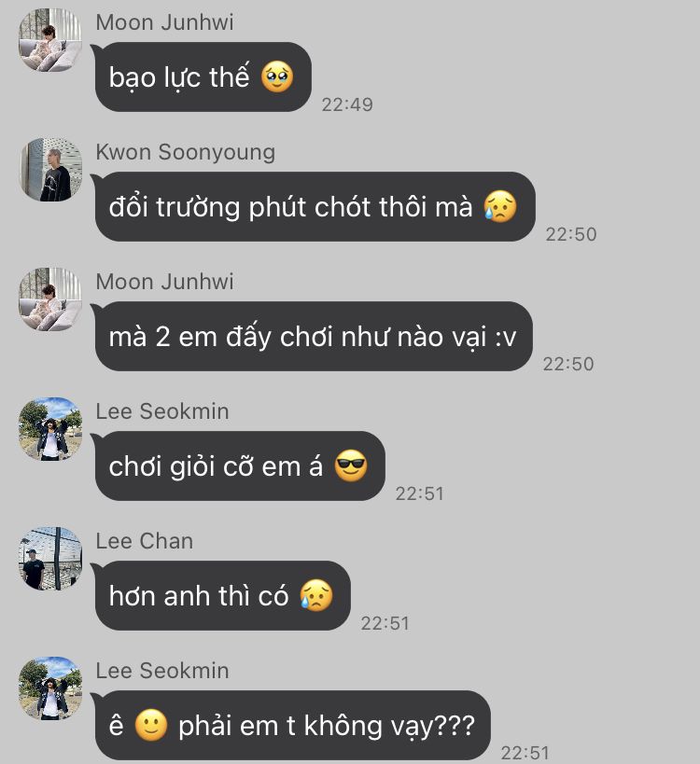Select the 'mà 2 em đấy chơi như nào vại' bubble
Viewport: 700px width, 764px height.
coord(313,336)
